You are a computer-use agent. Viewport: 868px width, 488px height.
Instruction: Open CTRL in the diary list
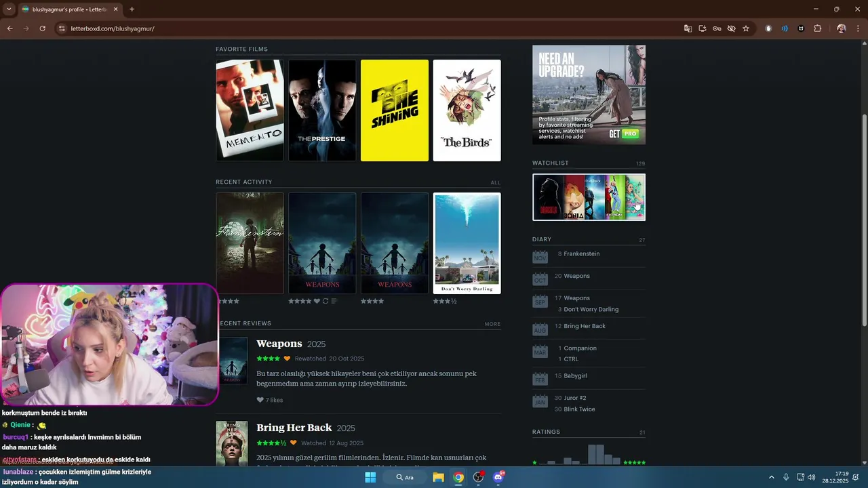[571, 359]
